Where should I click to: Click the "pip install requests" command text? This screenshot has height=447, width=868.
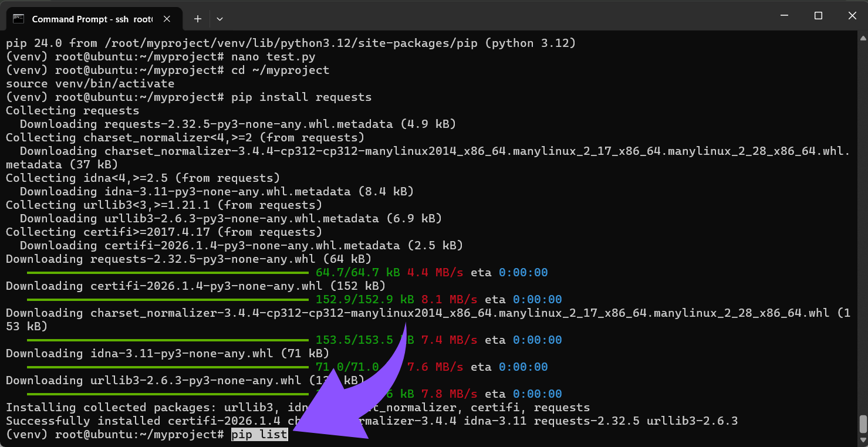tap(301, 97)
